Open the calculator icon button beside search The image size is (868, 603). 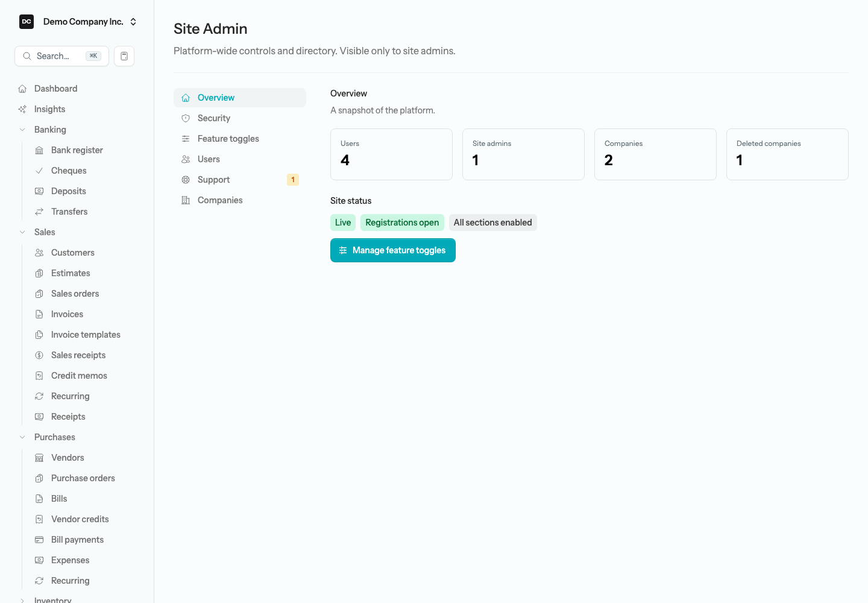tap(124, 56)
